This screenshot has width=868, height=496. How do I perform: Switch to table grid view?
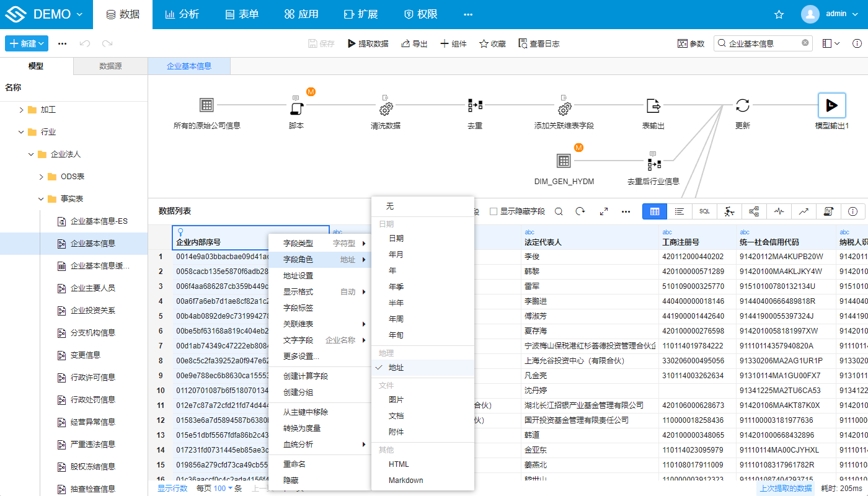[x=655, y=211]
